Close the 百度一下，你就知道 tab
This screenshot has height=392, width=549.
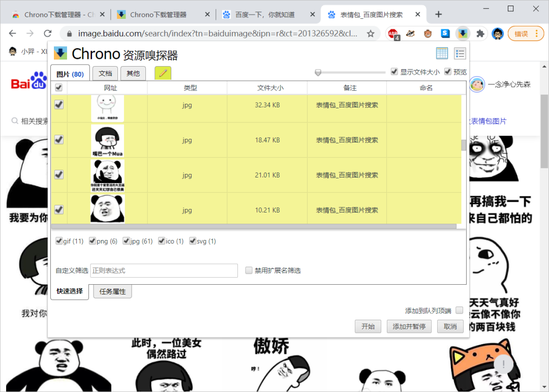tap(313, 14)
